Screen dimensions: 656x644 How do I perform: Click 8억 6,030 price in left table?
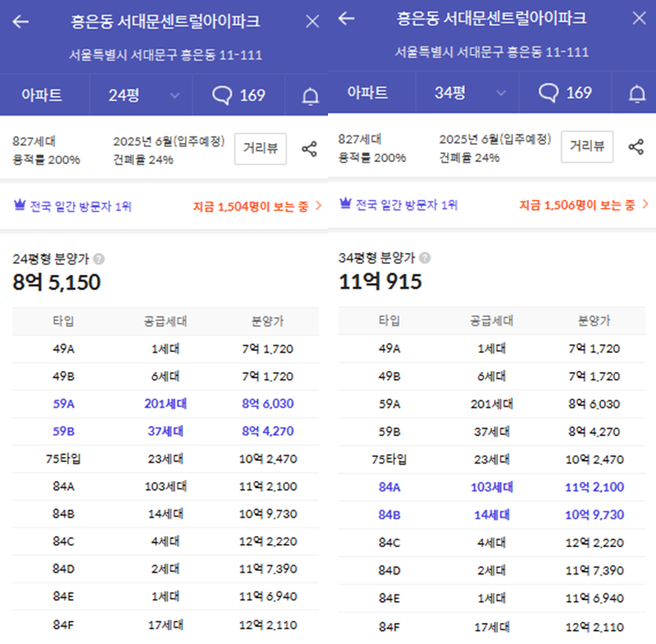point(268,404)
